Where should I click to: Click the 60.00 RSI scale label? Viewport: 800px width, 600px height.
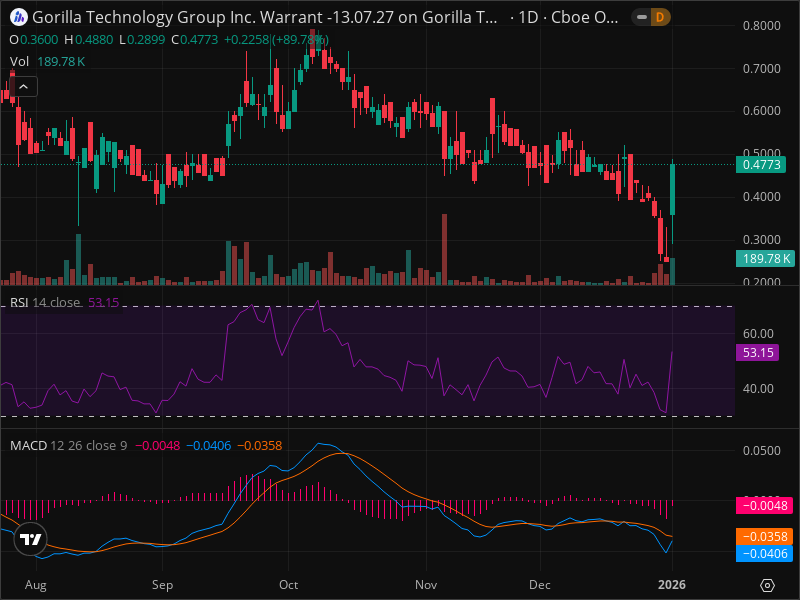[758, 334]
